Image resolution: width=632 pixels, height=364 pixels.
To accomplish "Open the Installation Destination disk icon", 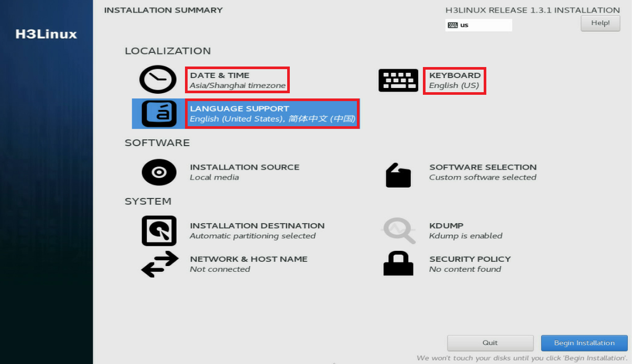I will pyautogui.click(x=159, y=230).
